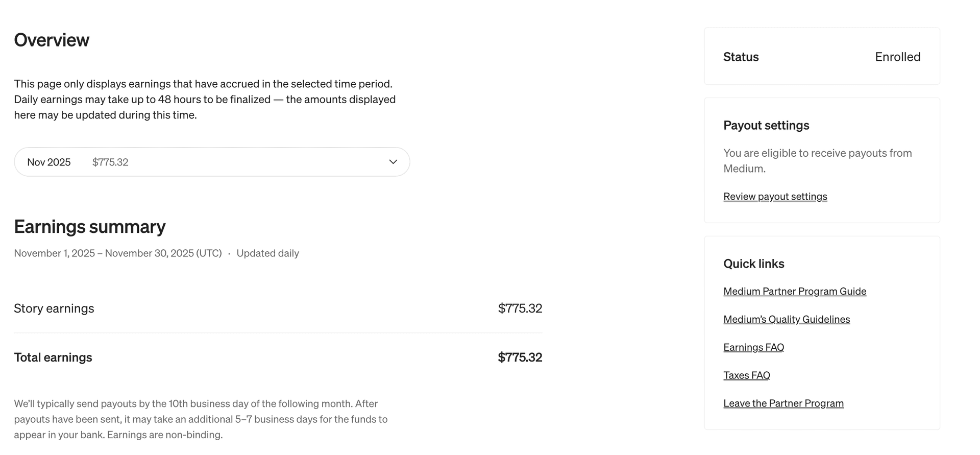Select the Story earnings row

[x=54, y=308]
